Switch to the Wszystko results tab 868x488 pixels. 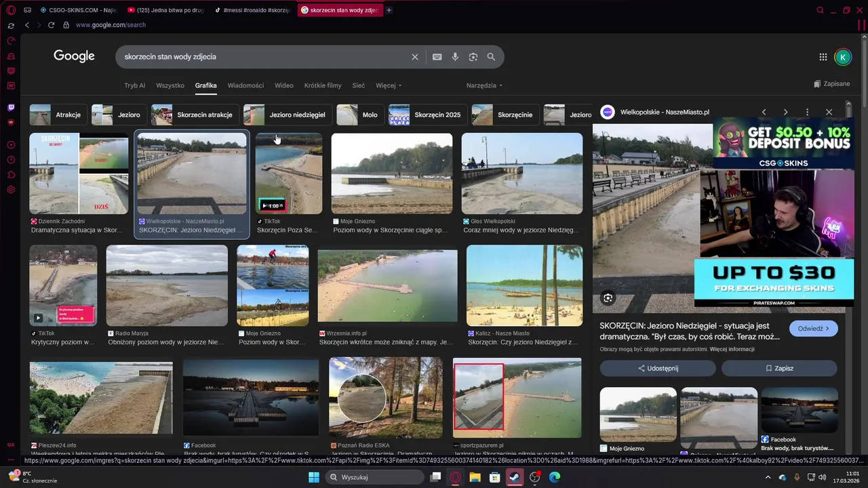[x=170, y=85]
